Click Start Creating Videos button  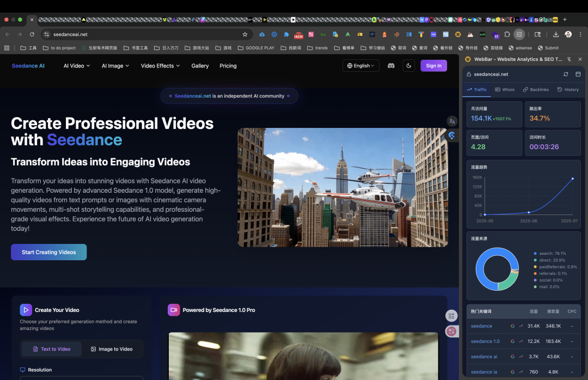[x=49, y=252]
